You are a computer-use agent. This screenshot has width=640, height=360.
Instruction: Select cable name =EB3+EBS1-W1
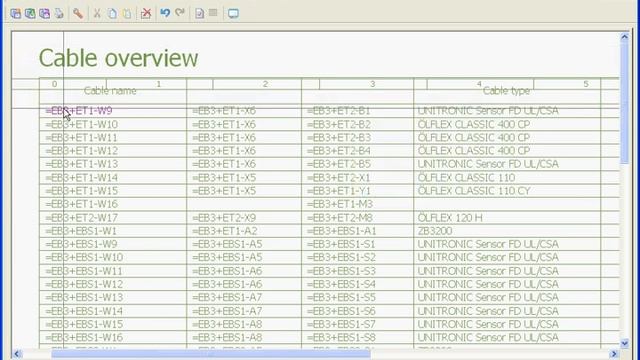(81, 231)
